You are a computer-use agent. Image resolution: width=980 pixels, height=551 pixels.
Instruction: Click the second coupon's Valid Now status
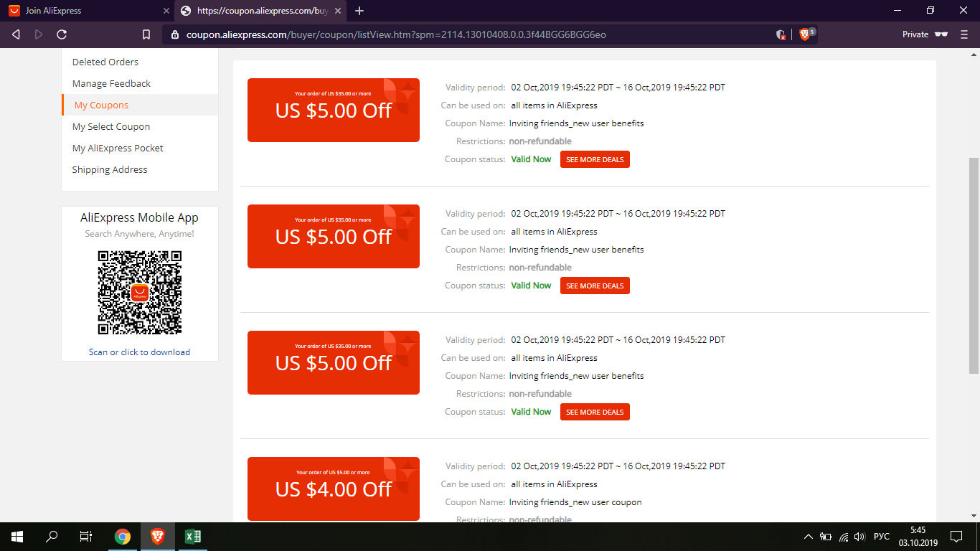coord(531,286)
